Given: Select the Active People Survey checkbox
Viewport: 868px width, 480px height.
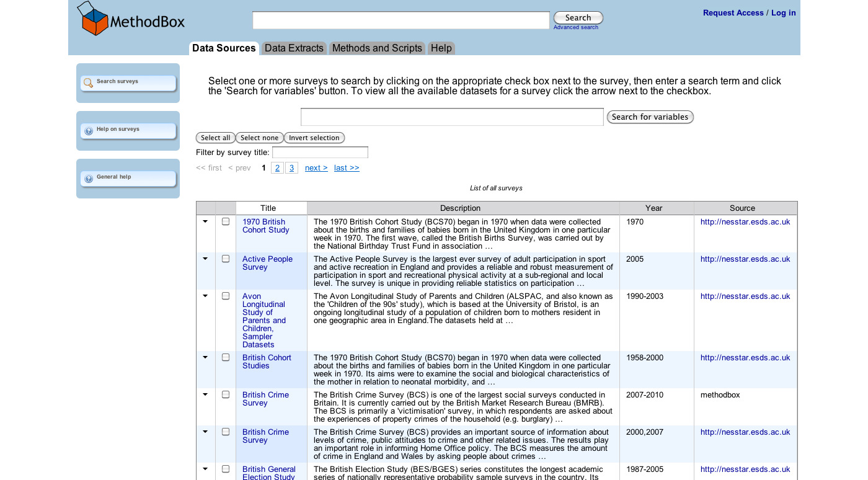Looking at the screenshot, I should pos(226,259).
